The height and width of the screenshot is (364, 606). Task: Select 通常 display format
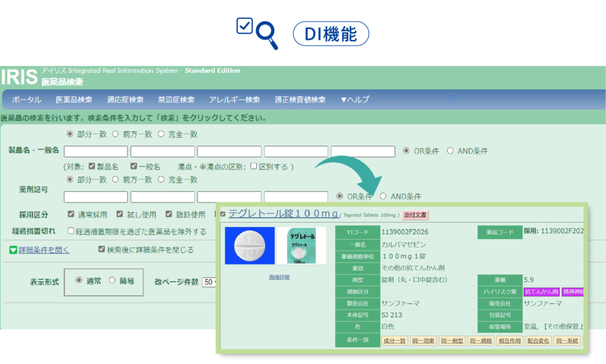point(79,281)
